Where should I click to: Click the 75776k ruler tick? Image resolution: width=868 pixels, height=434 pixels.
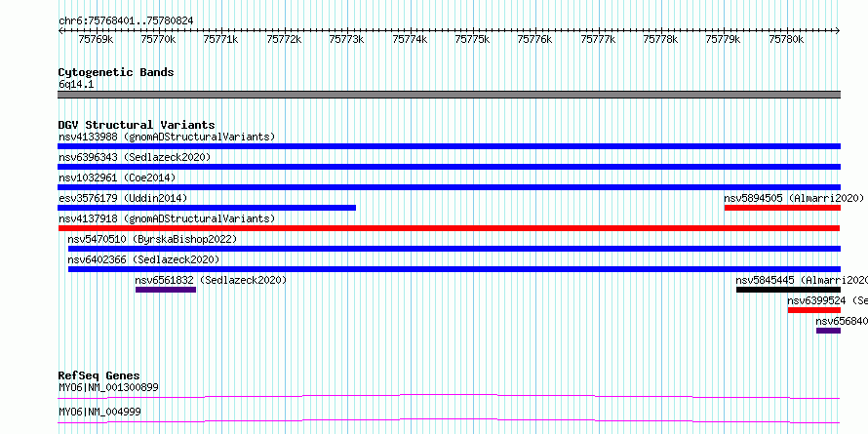pos(535,39)
